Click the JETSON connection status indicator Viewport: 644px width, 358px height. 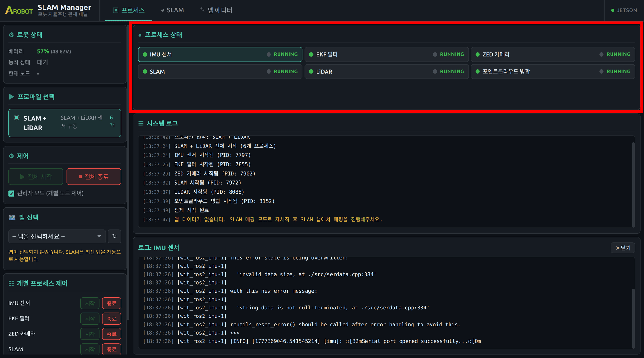(x=624, y=10)
